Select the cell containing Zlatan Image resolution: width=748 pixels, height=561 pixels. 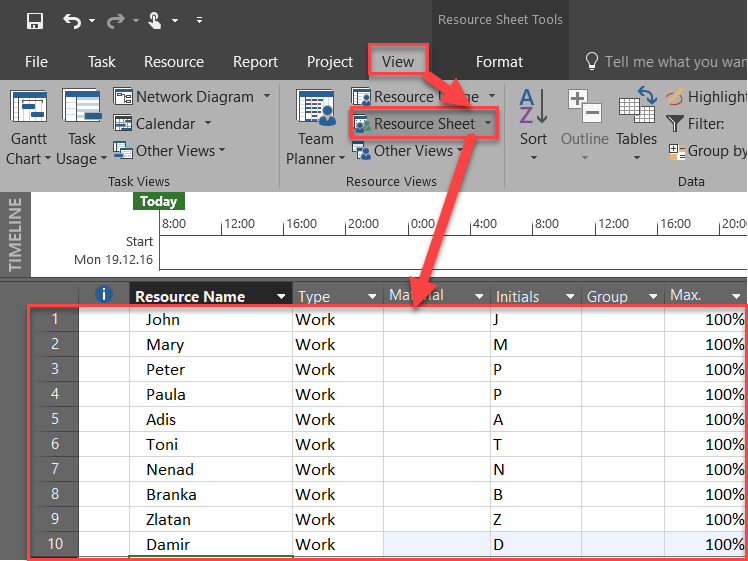pyautogui.click(x=167, y=520)
